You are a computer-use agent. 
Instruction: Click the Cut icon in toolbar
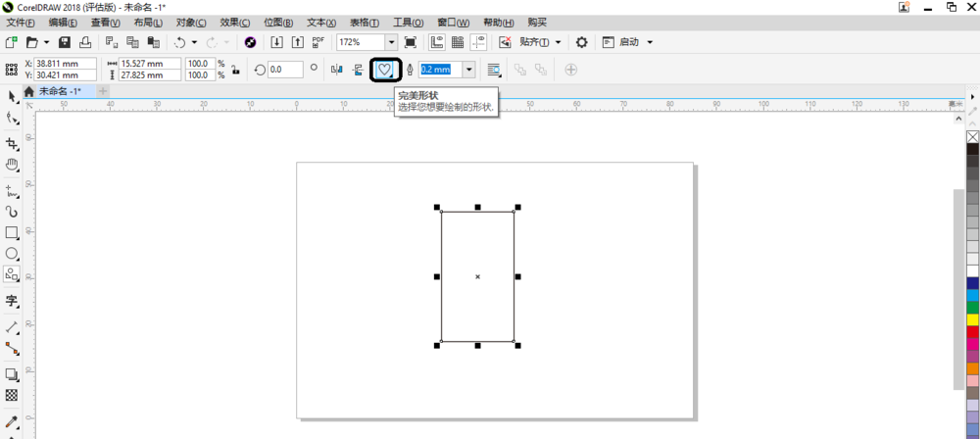point(112,42)
